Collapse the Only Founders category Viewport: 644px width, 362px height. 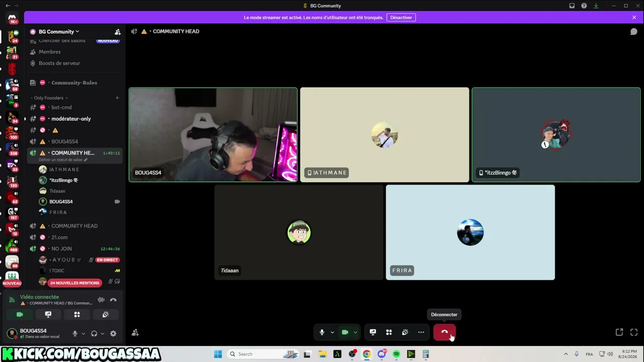[49, 98]
